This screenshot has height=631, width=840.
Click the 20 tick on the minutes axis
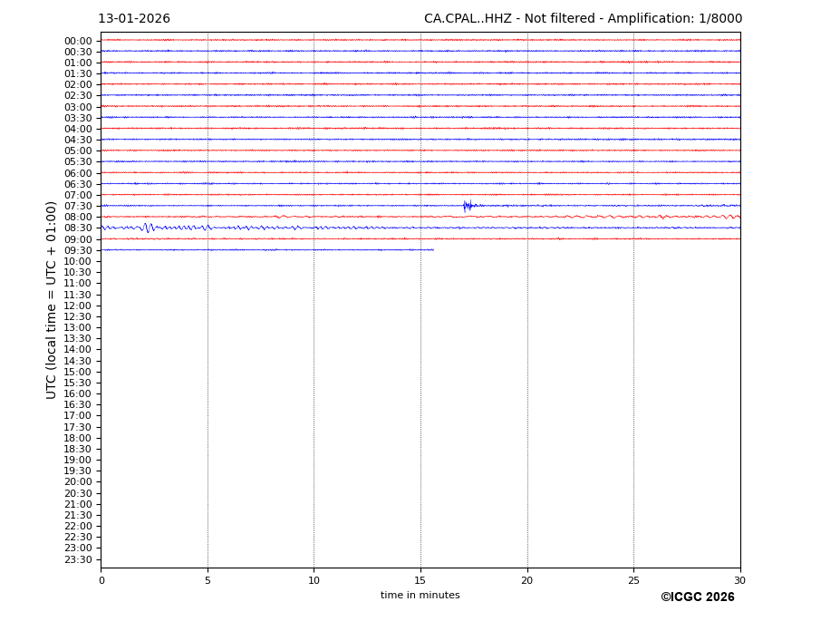[526, 581]
